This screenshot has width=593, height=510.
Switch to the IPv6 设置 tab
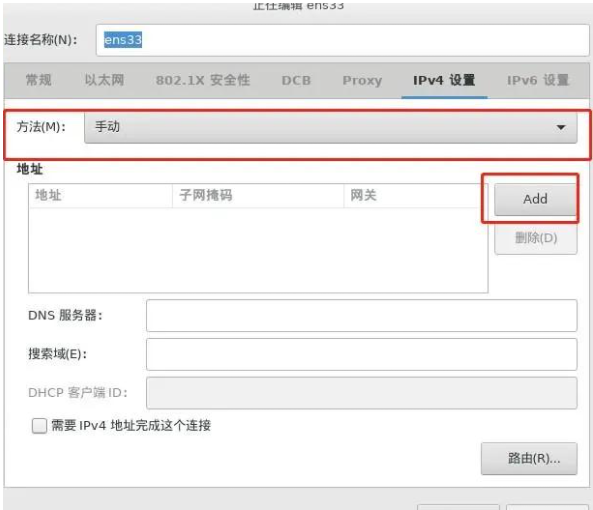[538, 80]
